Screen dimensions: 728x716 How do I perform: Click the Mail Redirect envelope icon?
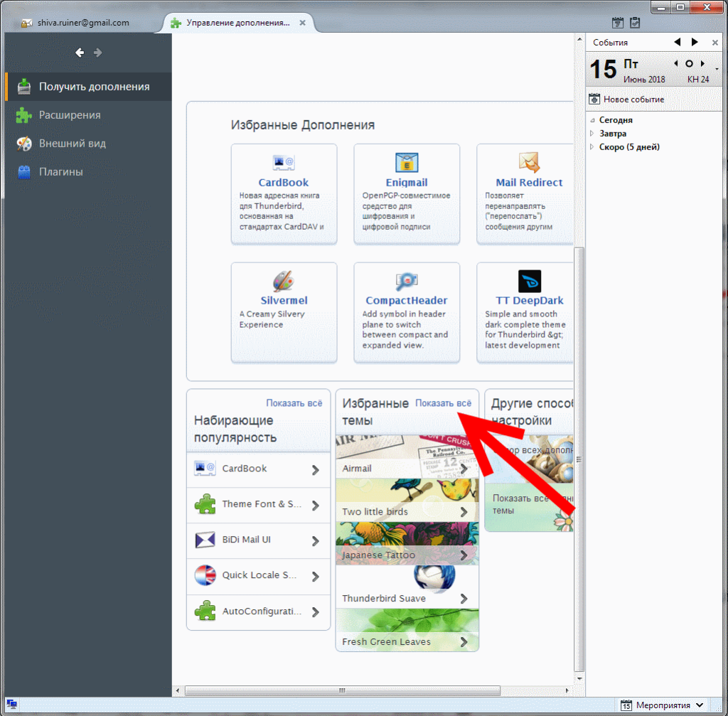pos(529,162)
